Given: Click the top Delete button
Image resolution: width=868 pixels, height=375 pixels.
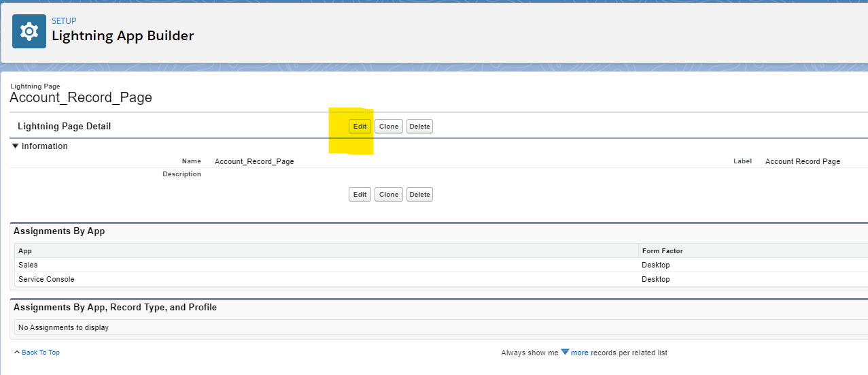Looking at the screenshot, I should click(x=420, y=127).
